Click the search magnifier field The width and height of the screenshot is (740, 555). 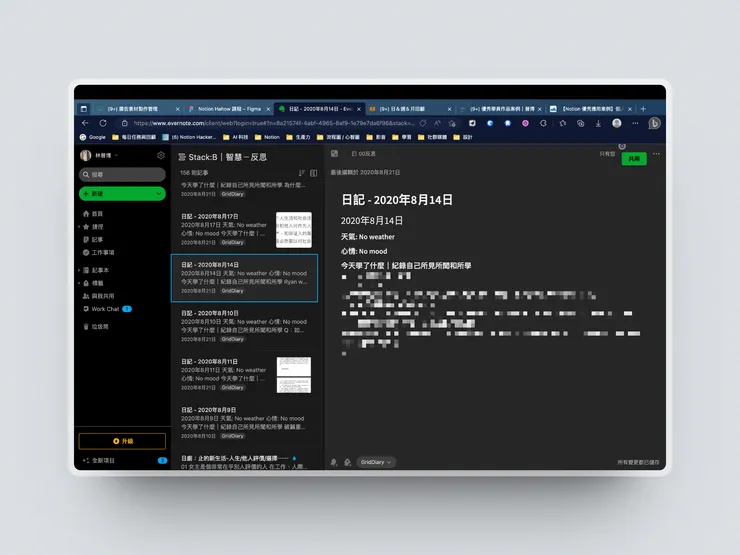point(122,175)
